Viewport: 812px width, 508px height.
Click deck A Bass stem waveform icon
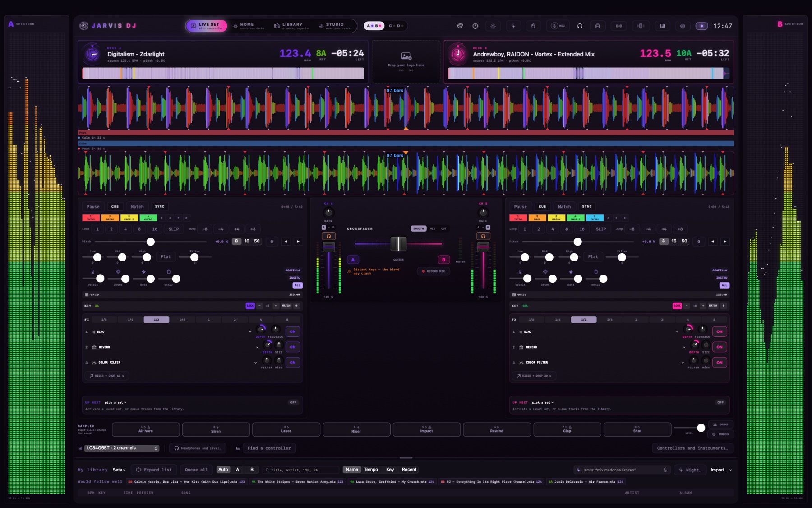tap(143, 272)
